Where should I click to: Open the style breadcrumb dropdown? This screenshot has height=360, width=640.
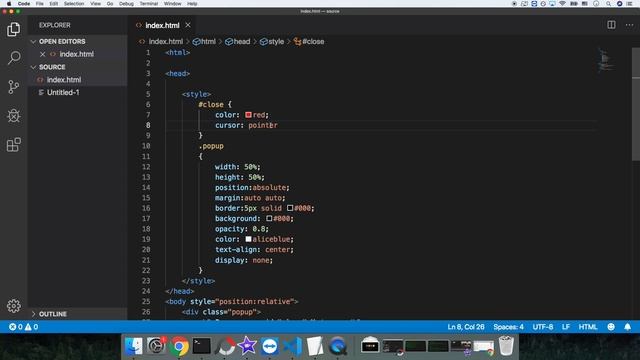tap(272, 41)
